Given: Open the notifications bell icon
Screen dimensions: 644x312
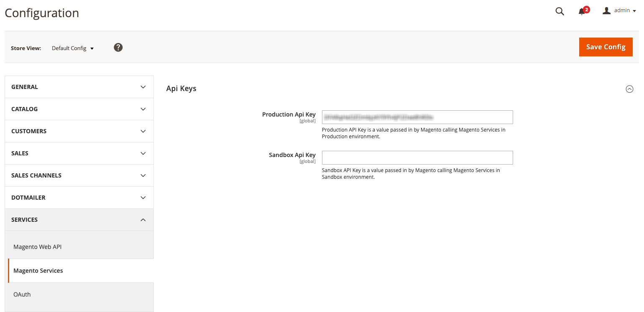Looking at the screenshot, I should 582,11.
